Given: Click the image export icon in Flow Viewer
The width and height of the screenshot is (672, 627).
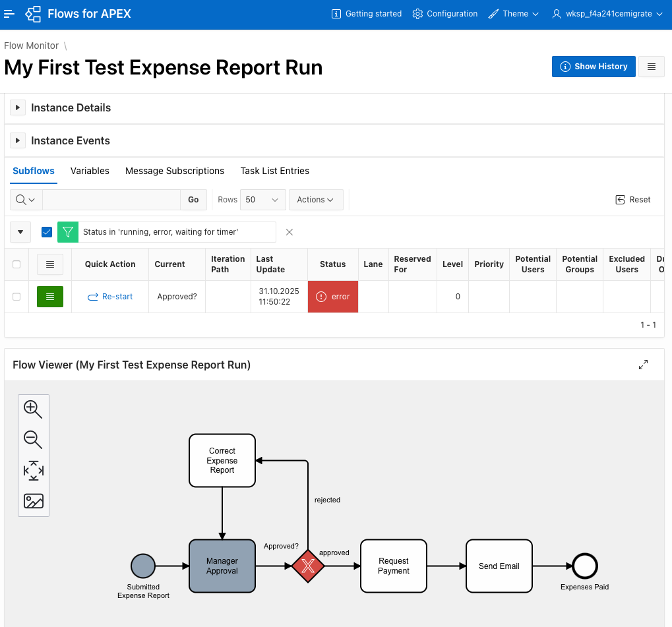Looking at the screenshot, I should (33, 501).
